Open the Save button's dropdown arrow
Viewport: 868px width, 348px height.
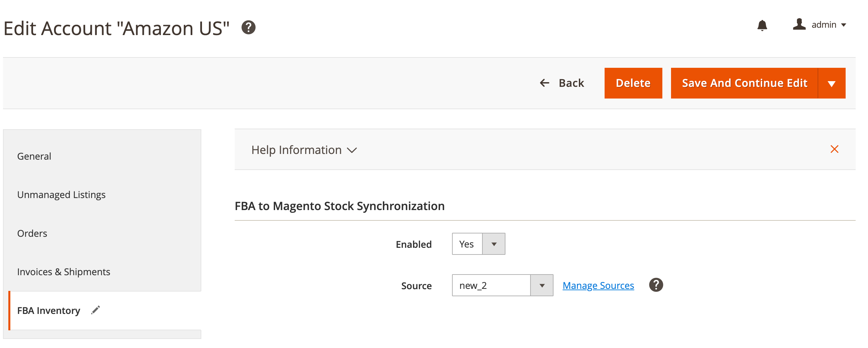click(x=831, y=83)
